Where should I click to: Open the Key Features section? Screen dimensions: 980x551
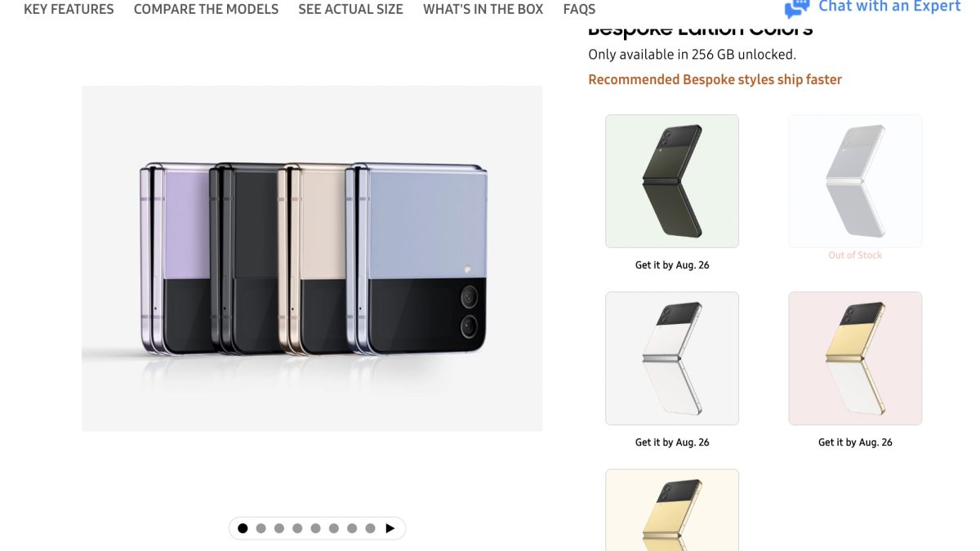[69, 10]
